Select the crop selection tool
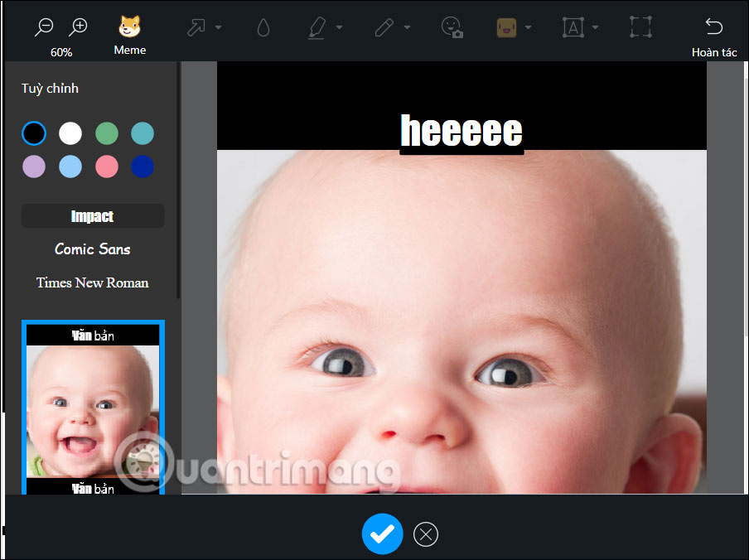 click(x=640, y=27)
